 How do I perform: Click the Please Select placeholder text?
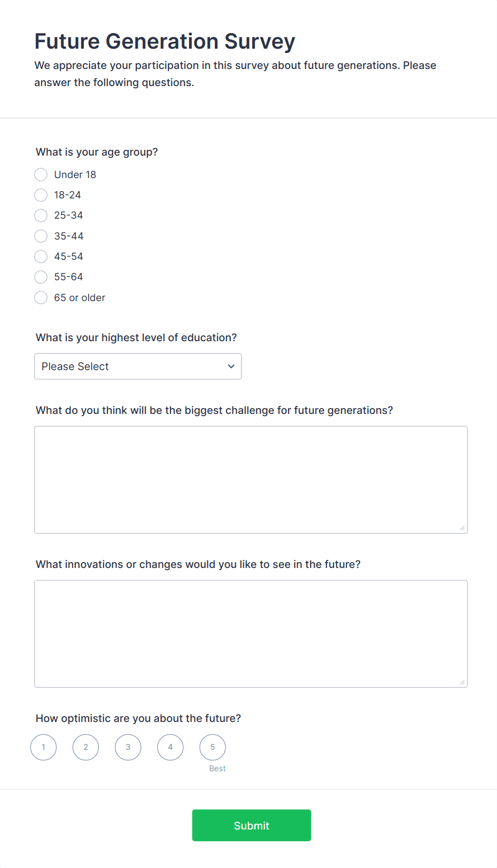[x=75, y=366]
